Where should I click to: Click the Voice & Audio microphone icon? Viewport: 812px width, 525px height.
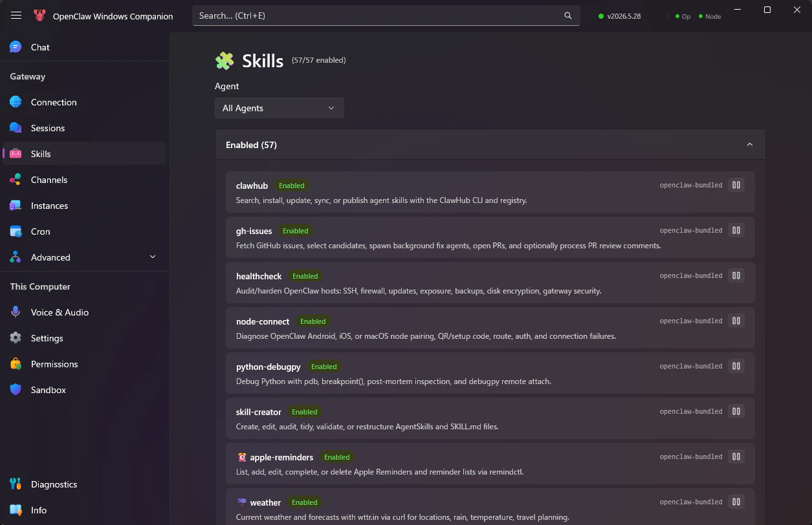click(x=16, y=312)
